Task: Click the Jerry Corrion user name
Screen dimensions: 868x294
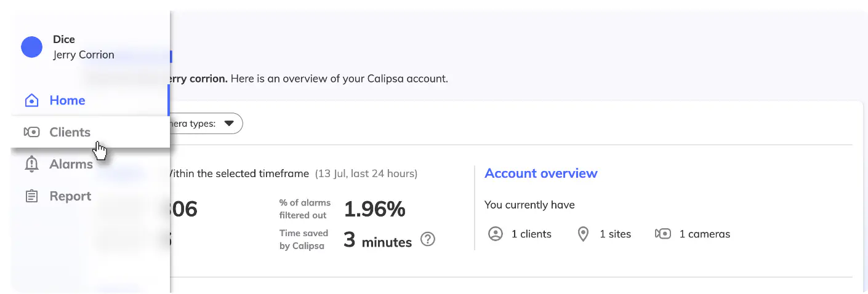Action: pos(84,55)
